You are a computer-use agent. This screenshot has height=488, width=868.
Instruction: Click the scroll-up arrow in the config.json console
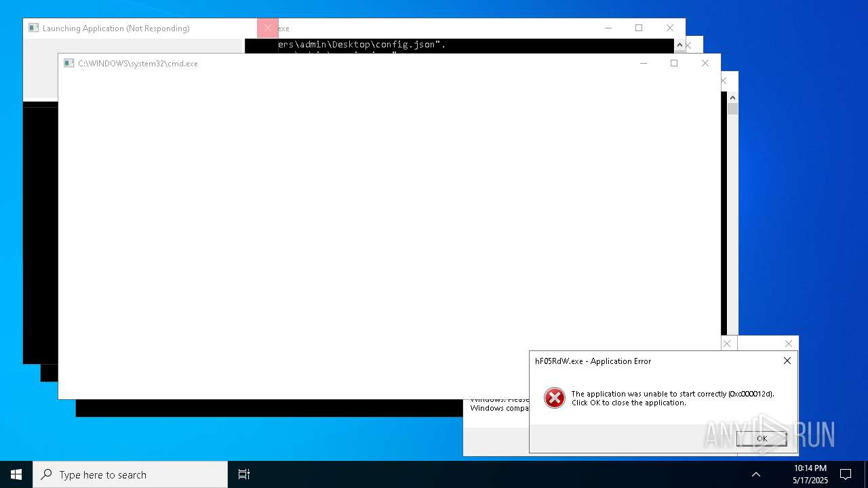click(679, 45)
